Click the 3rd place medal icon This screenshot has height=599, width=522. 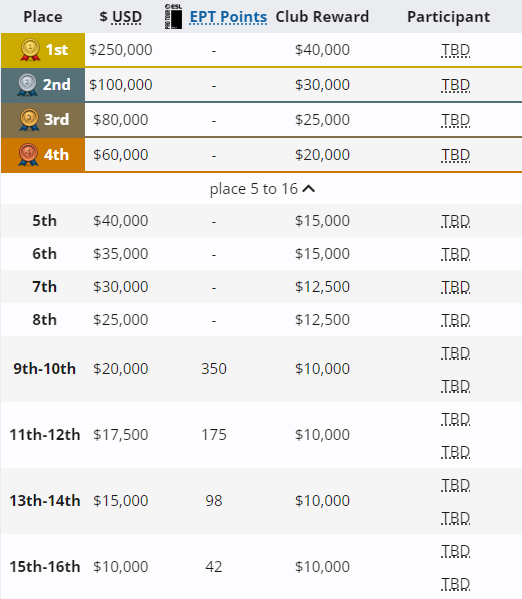point(29,120)
